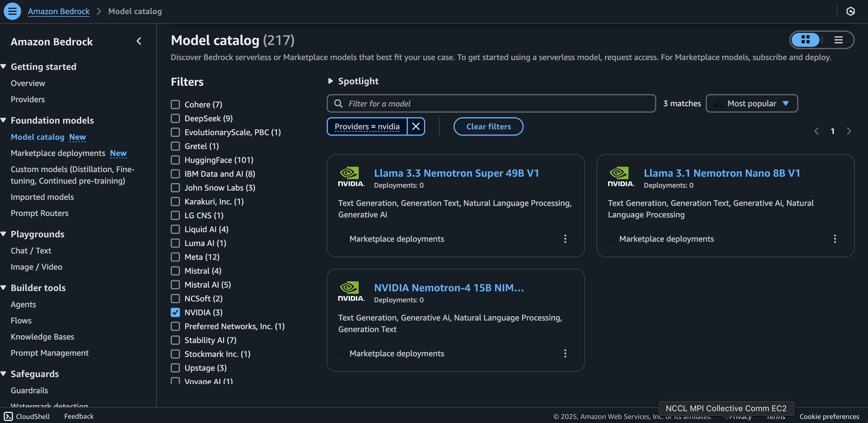Collapse the Foundation models sidebar group
This screenshot has height=423, width=868.
[4, 120]
